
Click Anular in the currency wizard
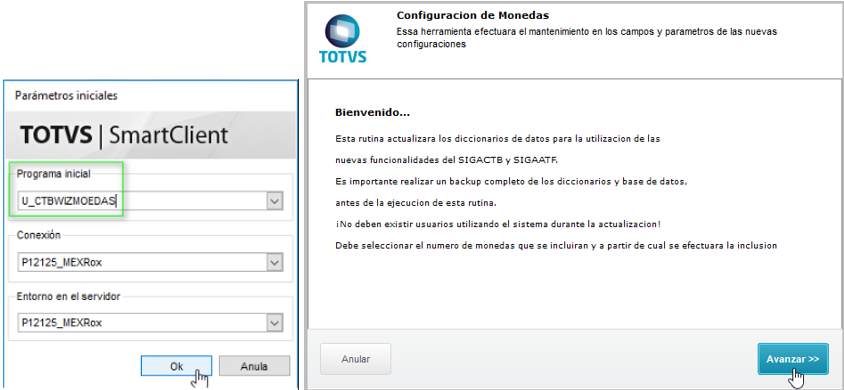coord(355,358)
